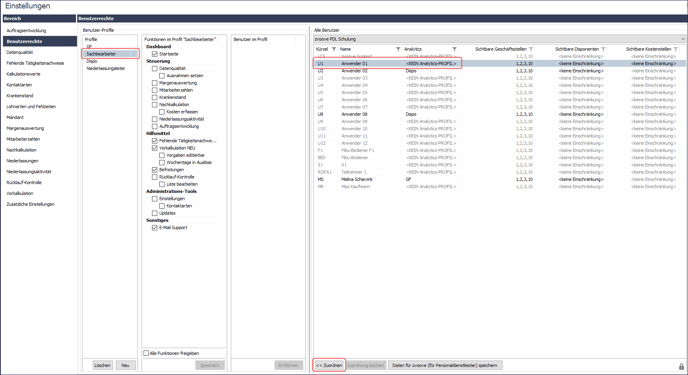Enable Kosten erfassen checkbox
Screen dimensions: 688x375
(x=162, y=112)
